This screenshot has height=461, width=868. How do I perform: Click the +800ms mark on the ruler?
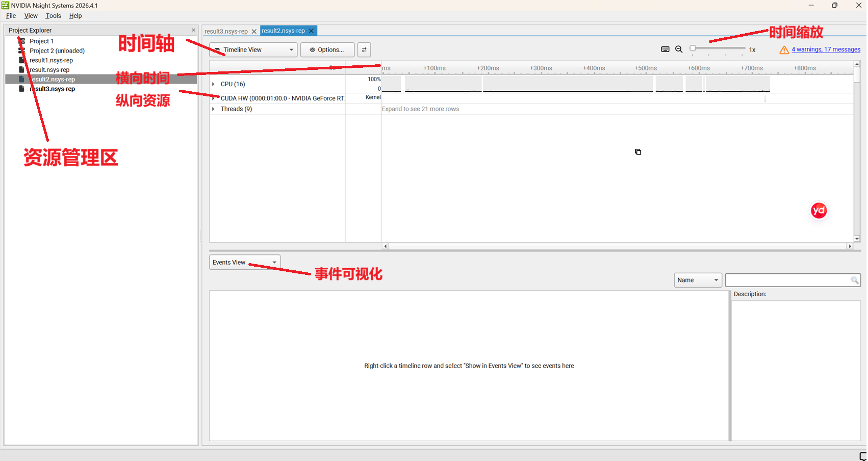(x=805, y=68)
